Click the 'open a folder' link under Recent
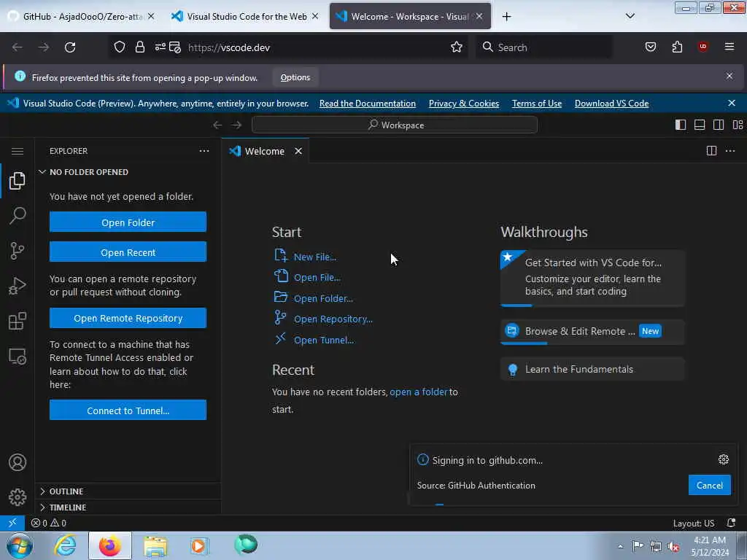The width and height of the screenshot is (747, 560). (419, 392)
